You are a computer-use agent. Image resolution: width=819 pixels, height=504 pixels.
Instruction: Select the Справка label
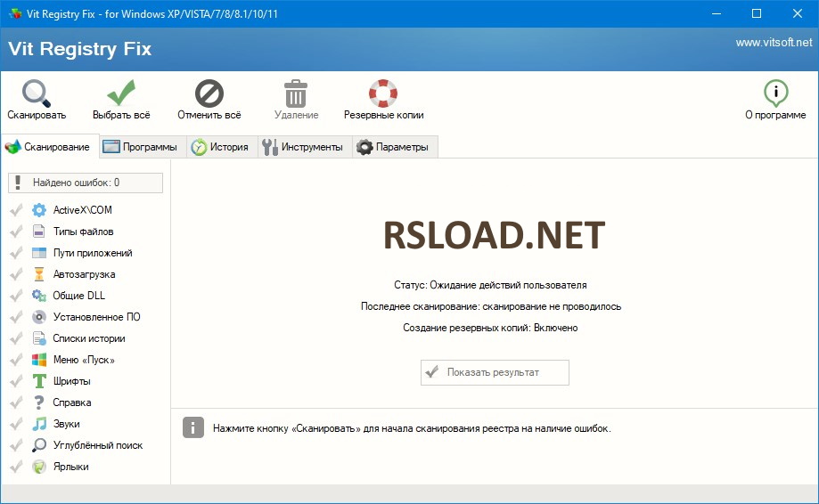pos(72,402)
